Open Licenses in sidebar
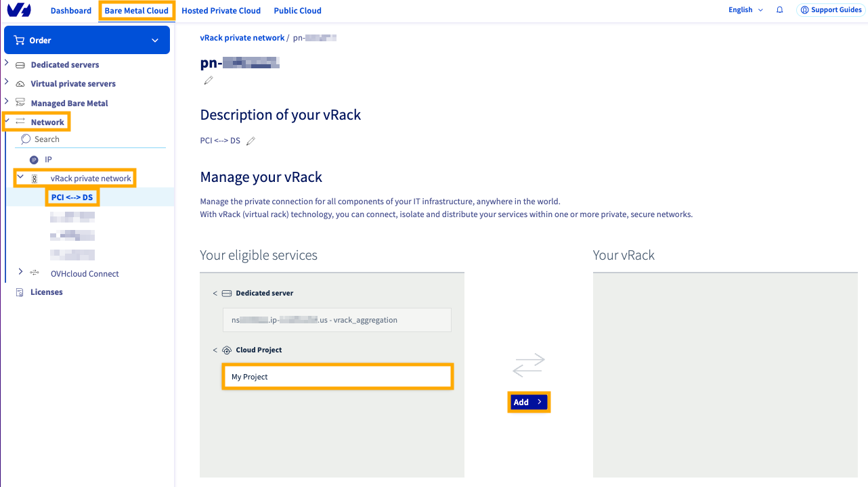 [47, 292]
